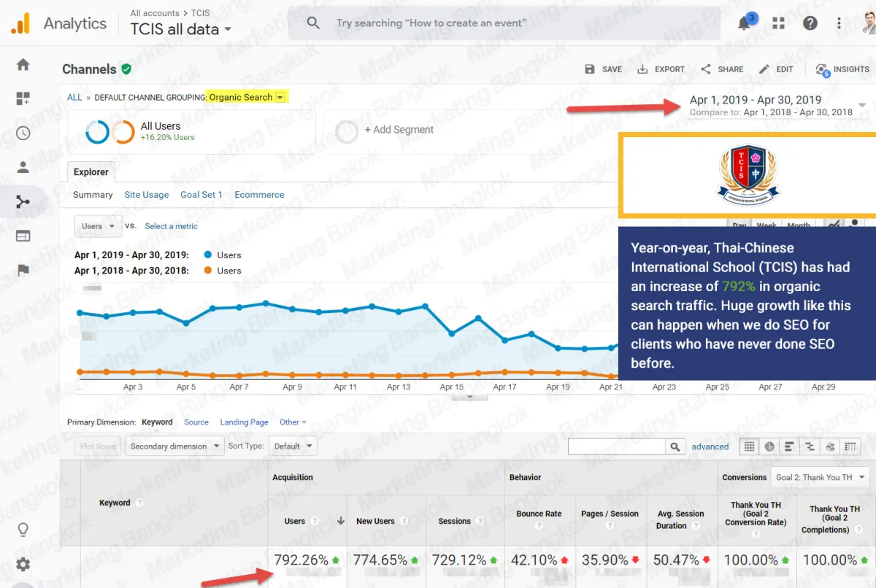The image size is (876, 588).
Task: Switch to the Data table view icon
Action: point(749,446)
